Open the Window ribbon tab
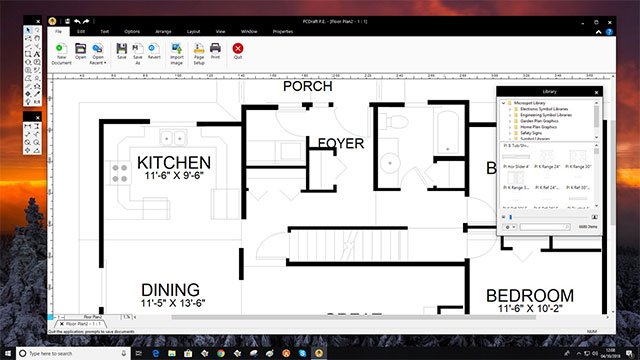 (249, 31)
